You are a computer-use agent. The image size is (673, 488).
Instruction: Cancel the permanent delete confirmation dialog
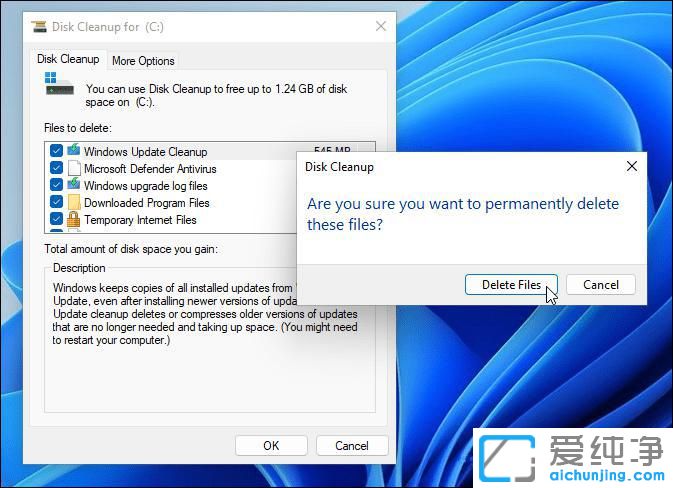600,285
